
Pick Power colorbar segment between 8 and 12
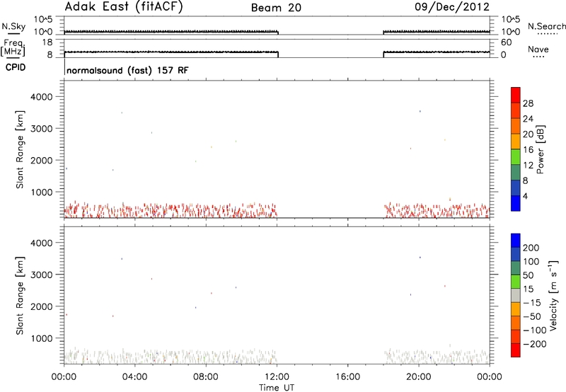(x=516, y=172)
